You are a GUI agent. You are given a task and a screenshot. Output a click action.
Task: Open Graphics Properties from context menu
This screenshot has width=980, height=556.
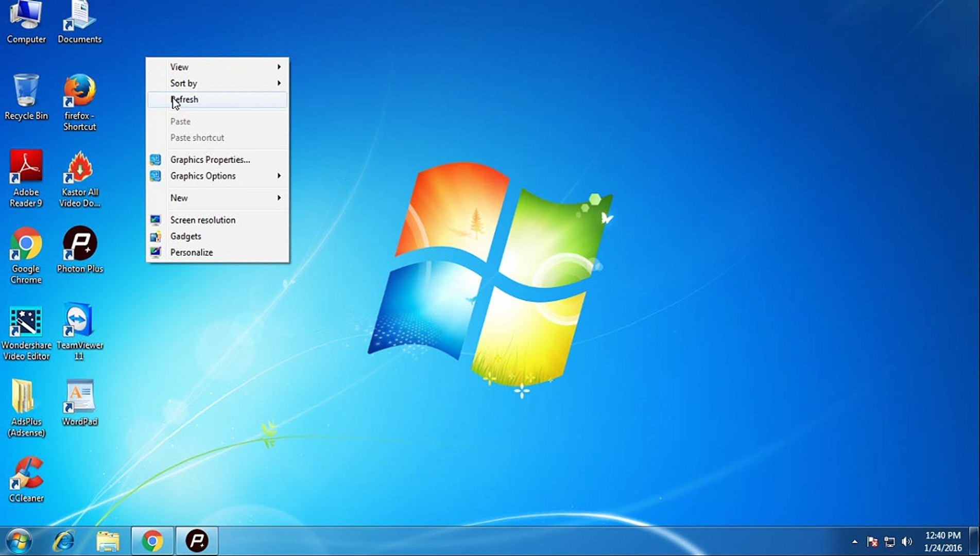coord(217,160)
